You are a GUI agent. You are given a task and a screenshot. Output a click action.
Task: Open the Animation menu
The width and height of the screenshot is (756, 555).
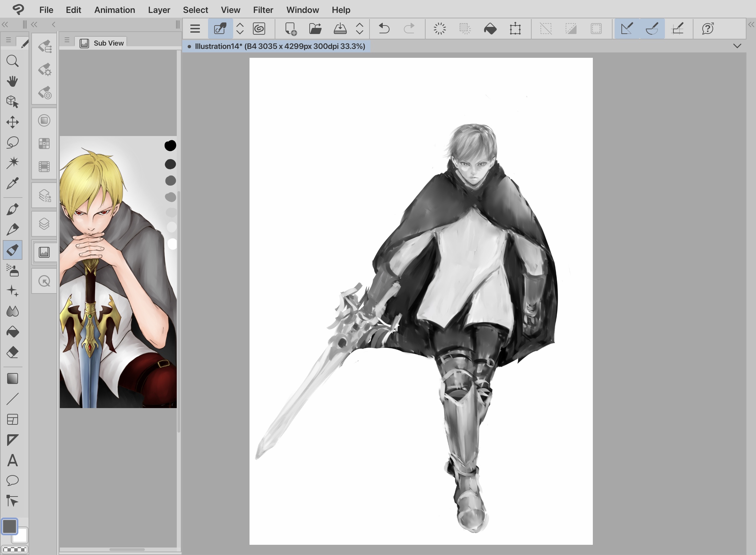point(115,10)
